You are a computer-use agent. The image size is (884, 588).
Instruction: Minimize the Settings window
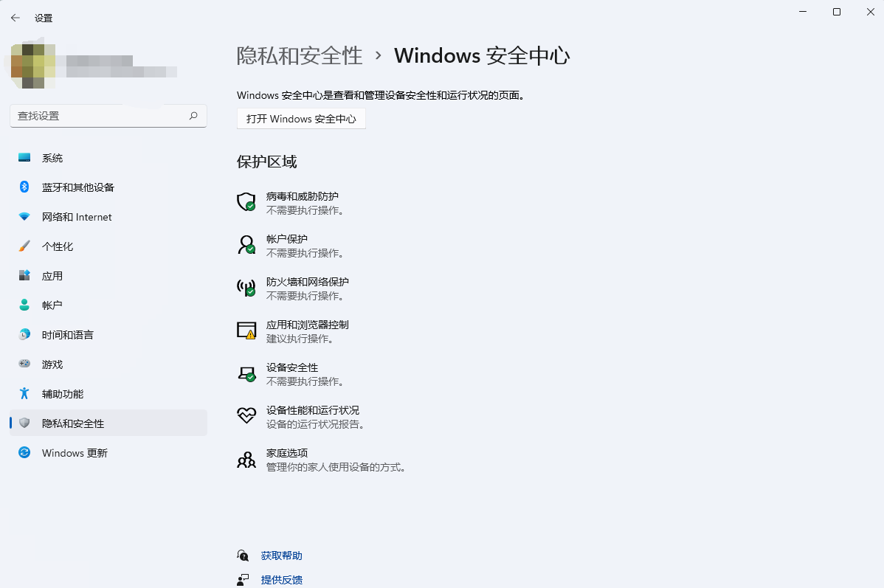(803, 12)
